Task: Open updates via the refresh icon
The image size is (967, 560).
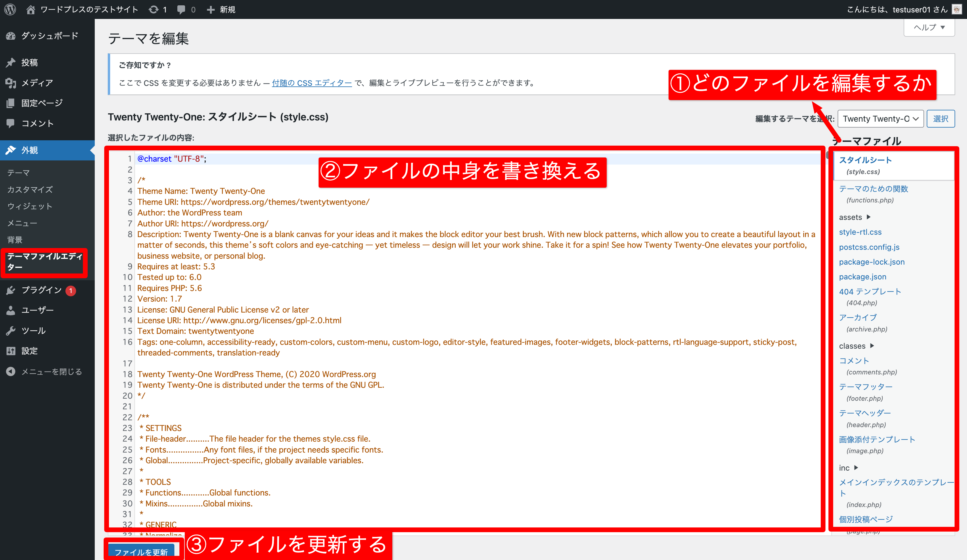Action: 153,9
